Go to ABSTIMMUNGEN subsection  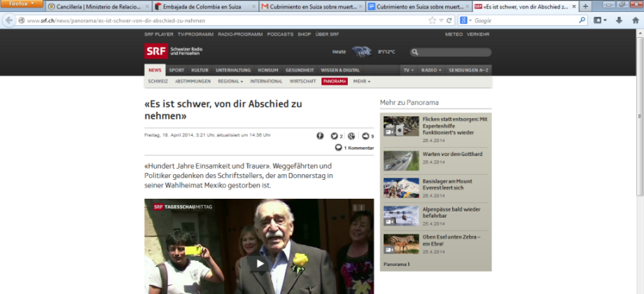tap(192, 81)
